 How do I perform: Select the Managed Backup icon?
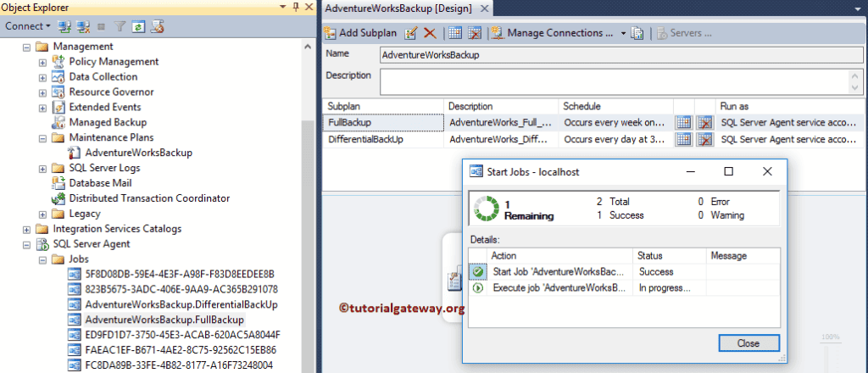point(58,122)
